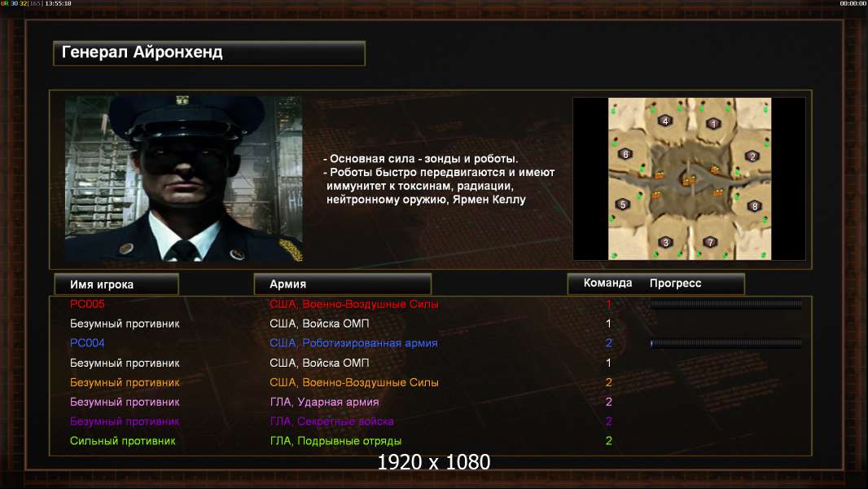
Task: Click the ГЛА, Подрывные отряды army entry
Action: point(335,441)
